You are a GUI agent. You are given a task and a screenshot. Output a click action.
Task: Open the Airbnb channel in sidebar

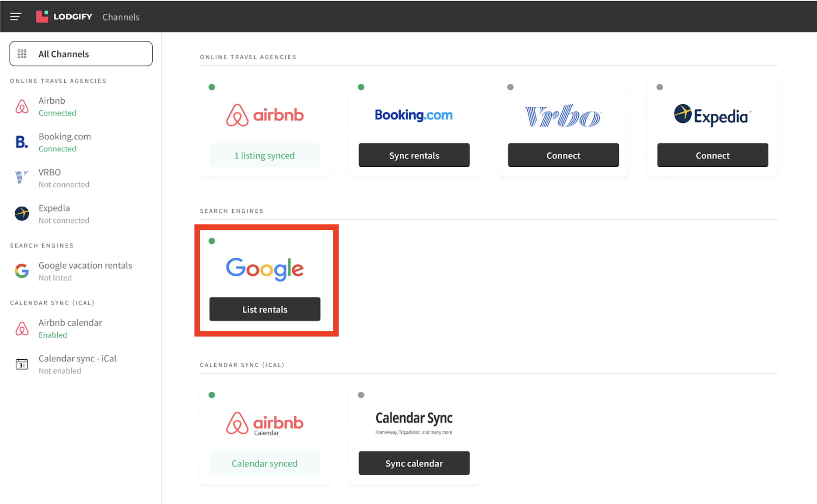(81, 107)
